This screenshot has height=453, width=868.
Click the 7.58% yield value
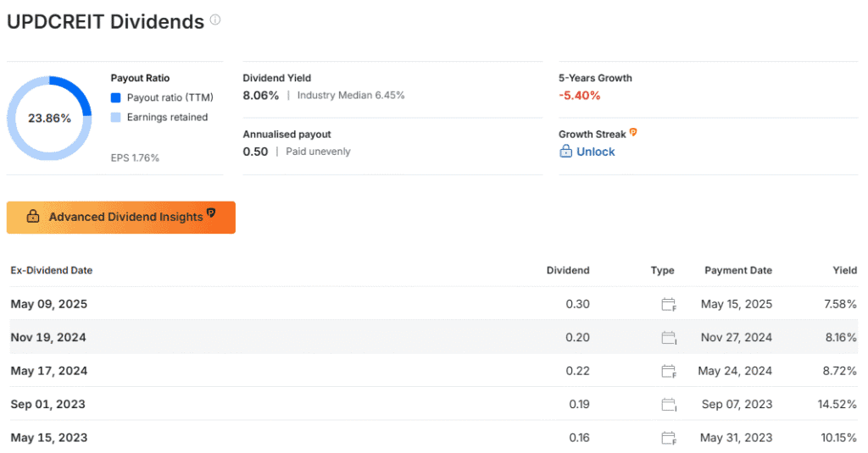[840, 304]
